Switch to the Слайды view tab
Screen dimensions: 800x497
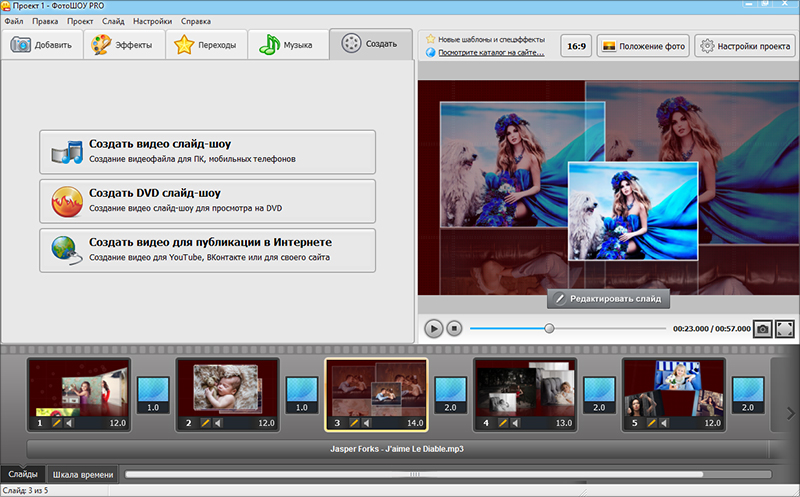[23, 475]
